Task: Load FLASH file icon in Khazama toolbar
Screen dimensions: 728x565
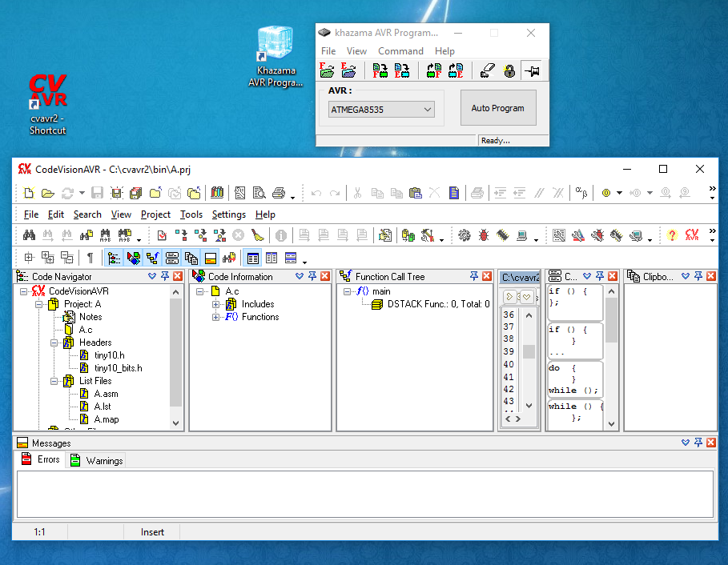Action: (328, 70)
